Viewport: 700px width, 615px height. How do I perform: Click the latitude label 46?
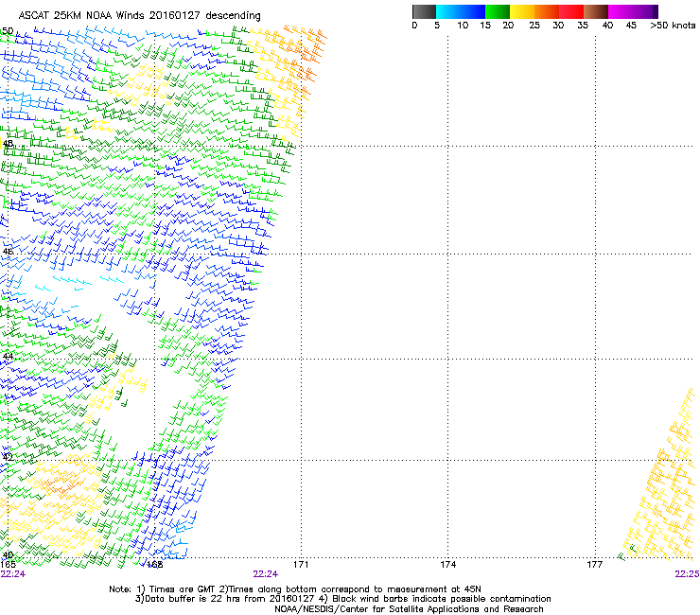click(x=8, y=251)
